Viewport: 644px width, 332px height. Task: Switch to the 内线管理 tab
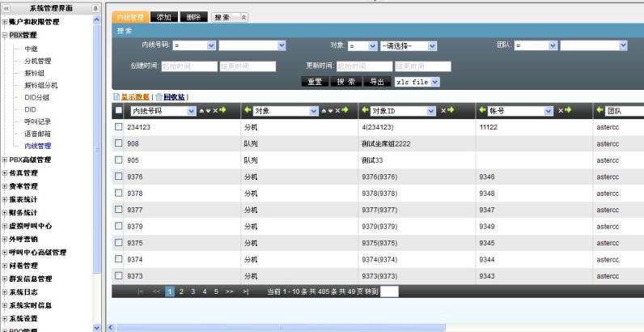tap(132, 16)
